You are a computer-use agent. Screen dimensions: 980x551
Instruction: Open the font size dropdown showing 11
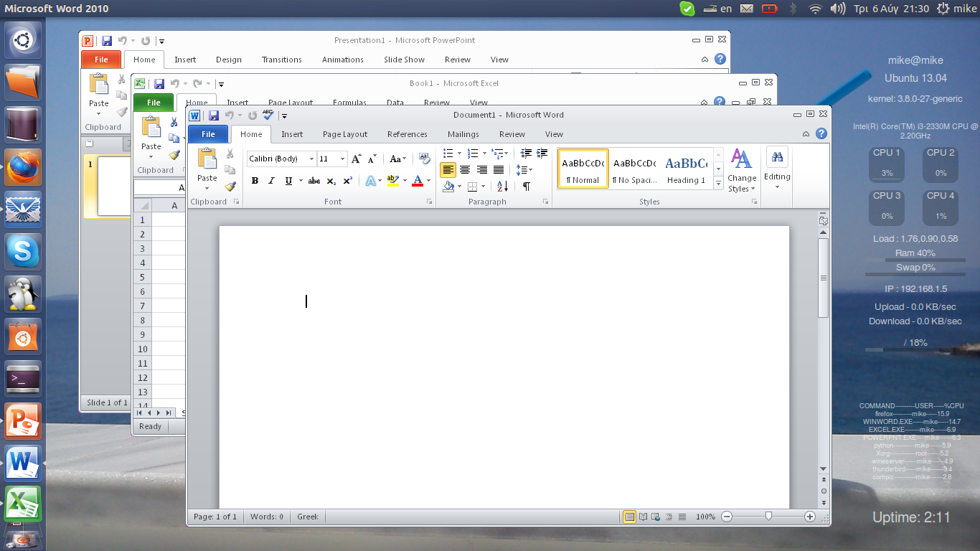click(x=343, y=159)
